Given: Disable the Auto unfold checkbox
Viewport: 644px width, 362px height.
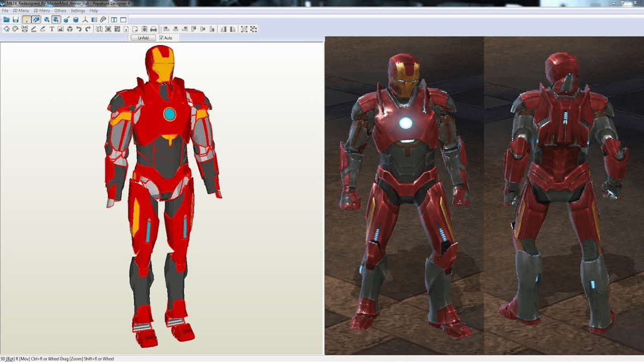Looking at the screenshot, I should 162,38.
